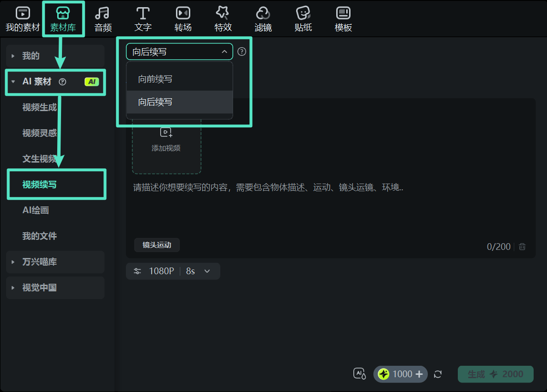547x392 pixels.
Task: Toggle the 镜头运动 camera movement tag
Action: coord(156,245)
